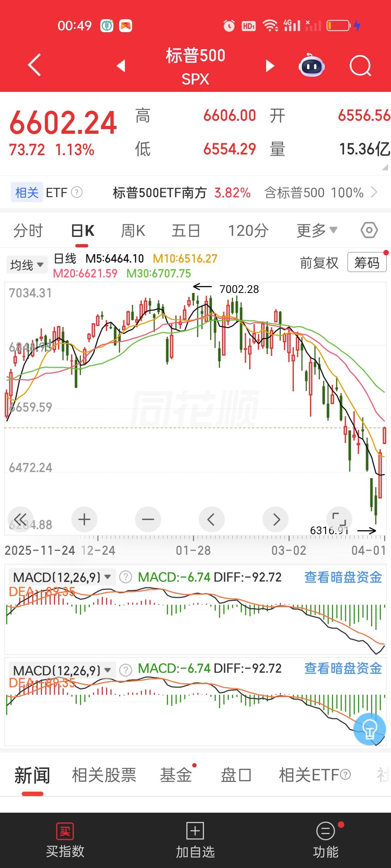The width and height of the screenshot is (391, 868).
Task: Open the 更多 timeframe dropdown
Action: pos(317,230)
